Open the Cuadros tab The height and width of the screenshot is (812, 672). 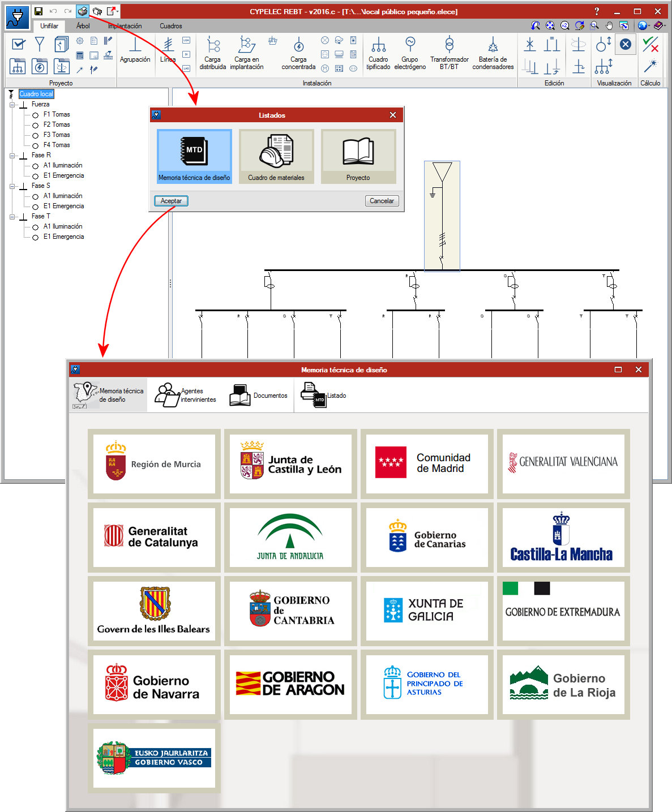[170, 26]
